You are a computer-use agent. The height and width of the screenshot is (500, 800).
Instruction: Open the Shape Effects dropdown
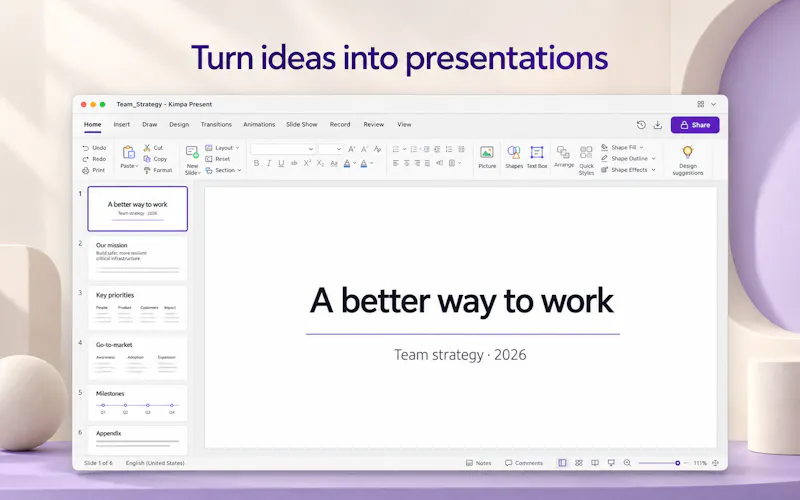click(628, 170)
